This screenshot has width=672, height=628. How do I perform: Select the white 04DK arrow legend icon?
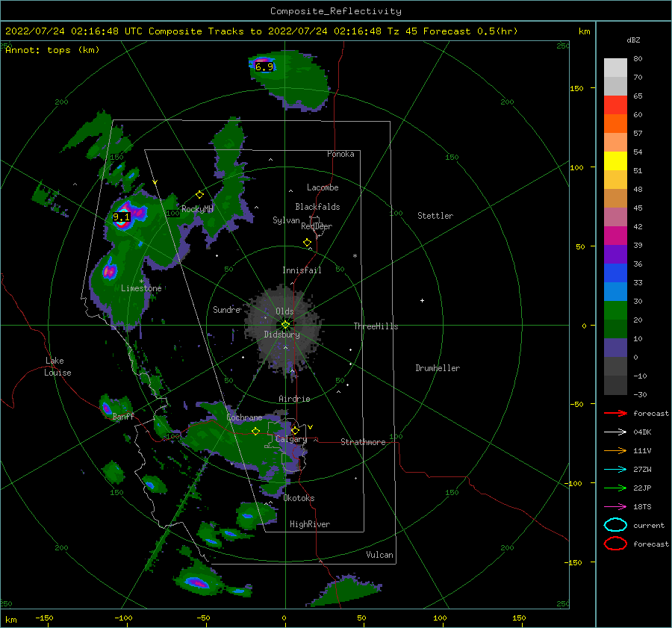point(615,432)
